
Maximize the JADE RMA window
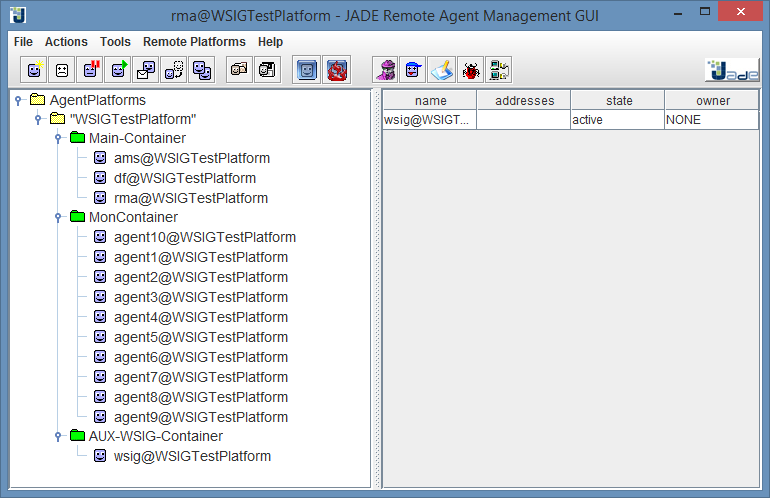coord(705,12)
